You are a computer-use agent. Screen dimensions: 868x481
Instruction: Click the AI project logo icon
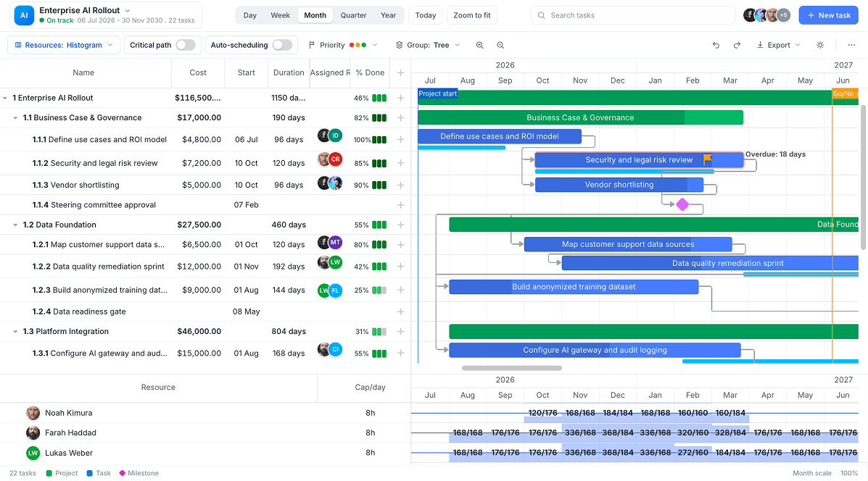tap(24, 15)
